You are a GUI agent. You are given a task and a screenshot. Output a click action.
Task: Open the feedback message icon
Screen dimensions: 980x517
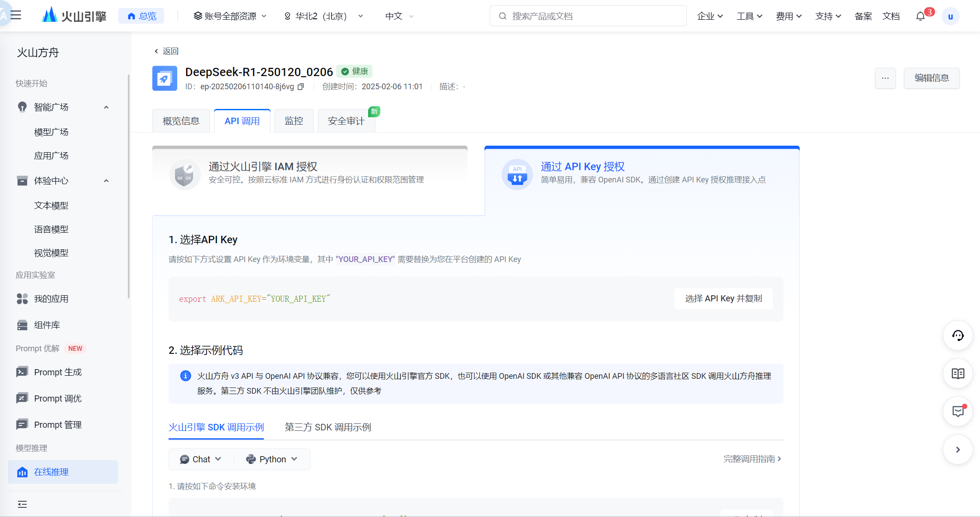pos(958,411)
